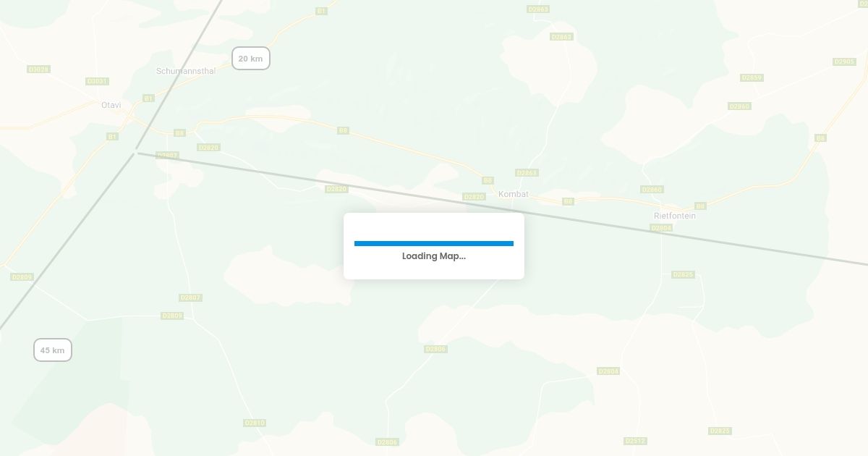The height and width of the screenshot is (456, 868).
Task: Click the D2512 road marker
Action: point(635,441)
